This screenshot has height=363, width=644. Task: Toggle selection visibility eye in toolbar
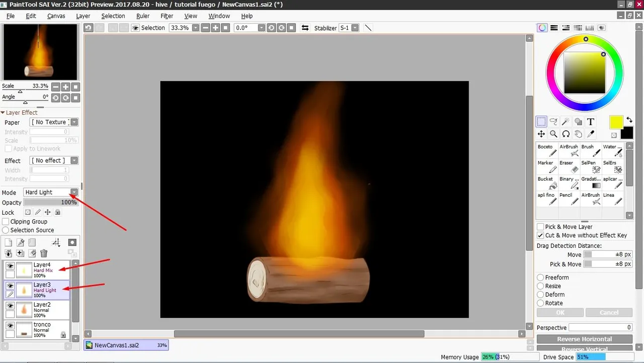tap(135, 28)
